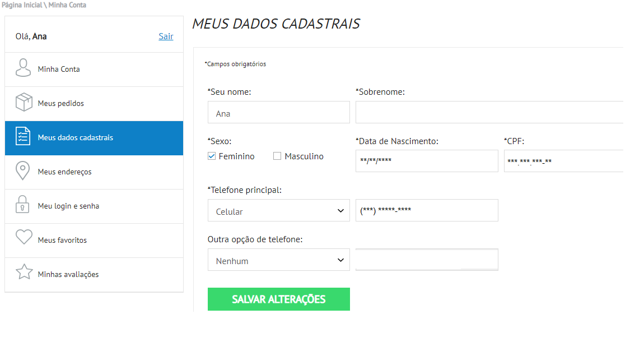Click the Página Inicial breadcrumb link
Image resolution: width=644 pixels, height=360 pixels.
pos(21,5)
